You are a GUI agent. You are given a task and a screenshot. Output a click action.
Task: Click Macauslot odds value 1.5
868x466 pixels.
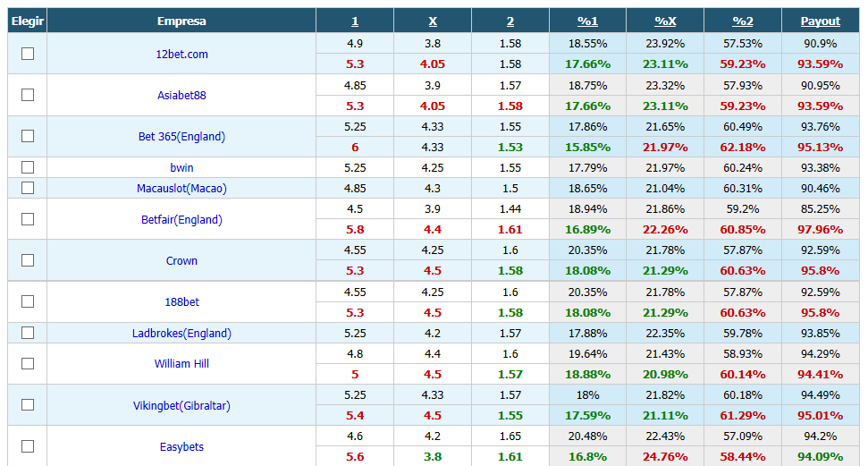(510, 189)
